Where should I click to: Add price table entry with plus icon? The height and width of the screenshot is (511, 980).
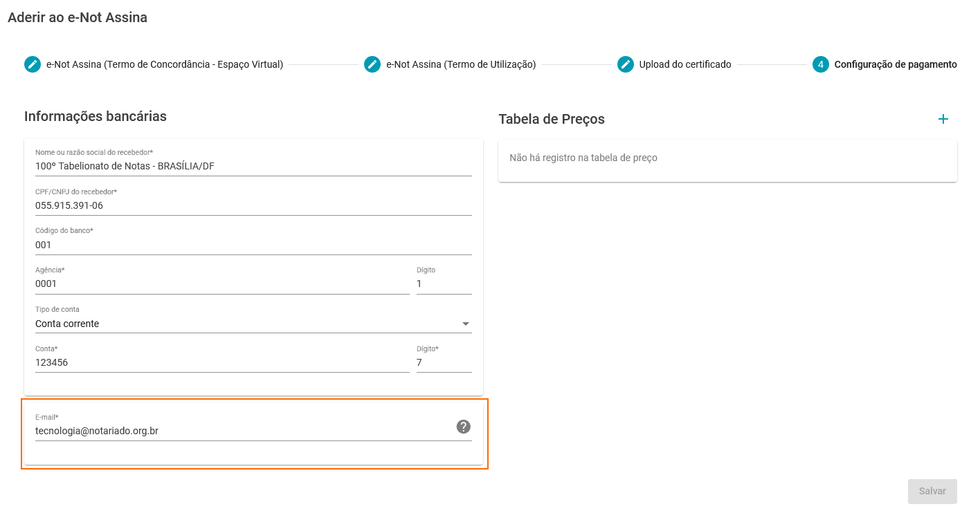(x=943, y=119)
